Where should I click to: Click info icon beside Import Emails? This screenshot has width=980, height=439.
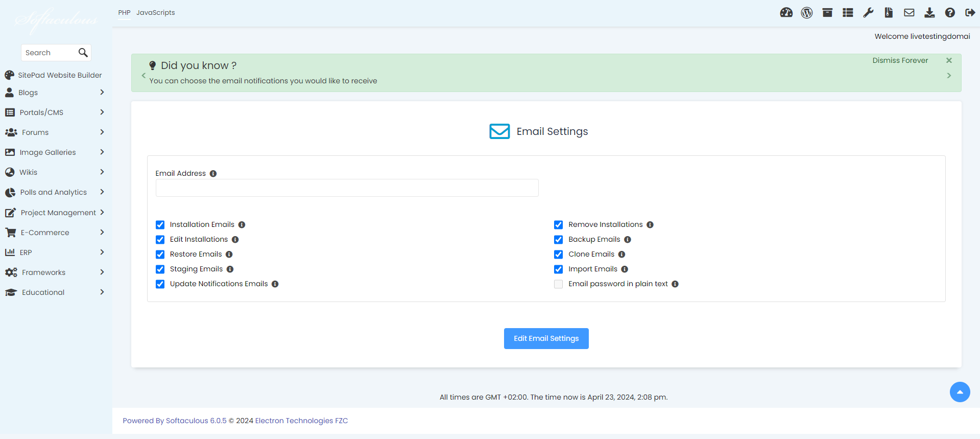(x=625, y=269)
